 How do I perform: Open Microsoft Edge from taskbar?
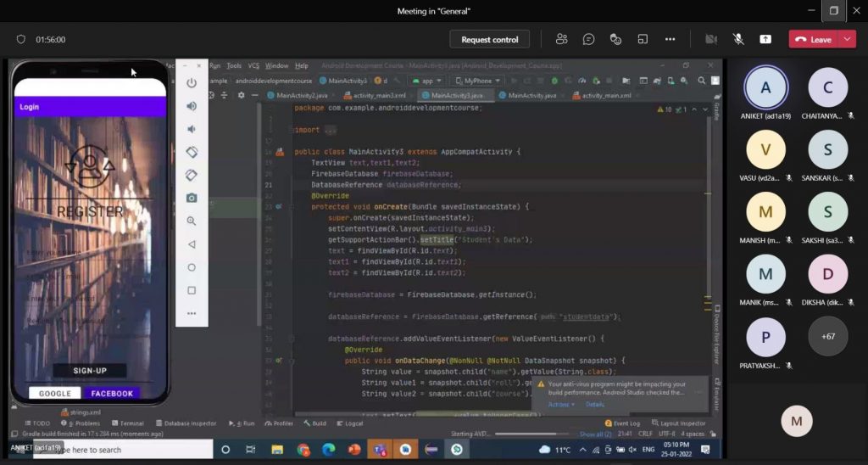coord(329,450)
